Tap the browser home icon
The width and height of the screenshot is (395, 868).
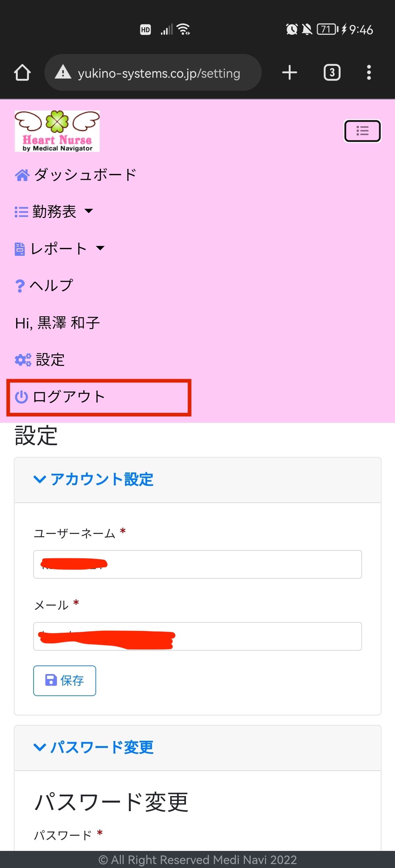pos(22,72)
